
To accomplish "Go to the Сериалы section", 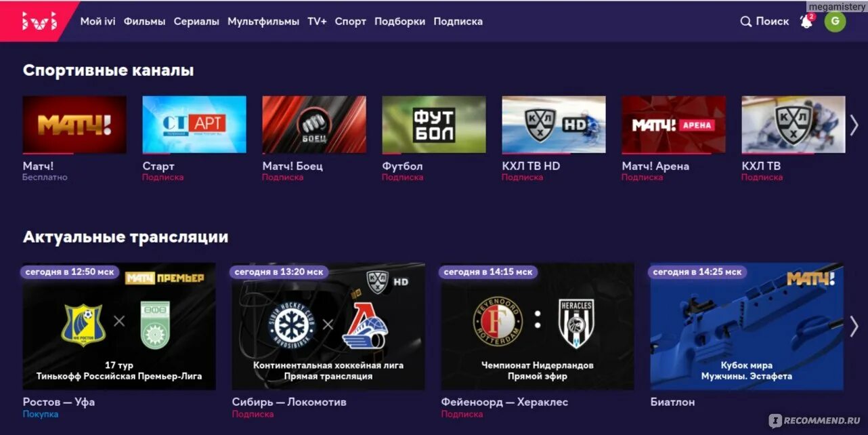I will click(x=196, y=22).
